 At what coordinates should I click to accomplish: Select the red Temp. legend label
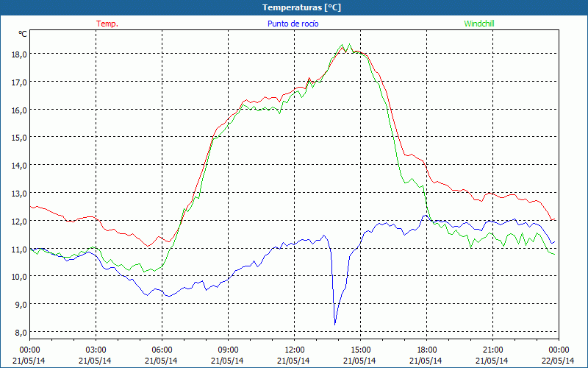107,24
